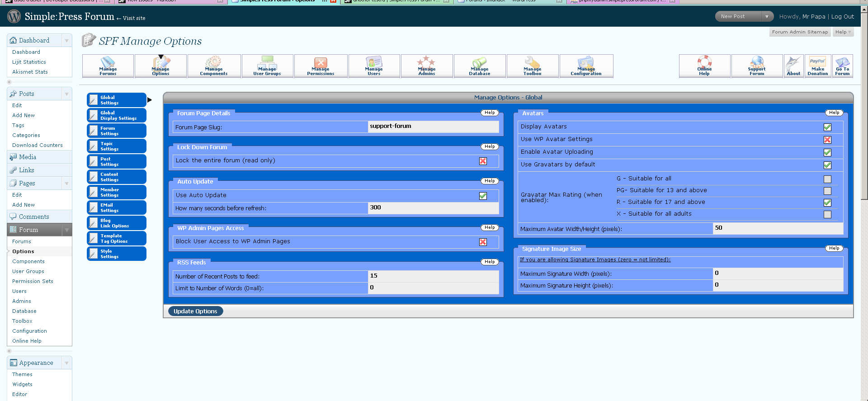The width and height of the screenshot is (868, 401).
Task: Click the Links chain icon in sidebar
Action: (x=13, y=170)
